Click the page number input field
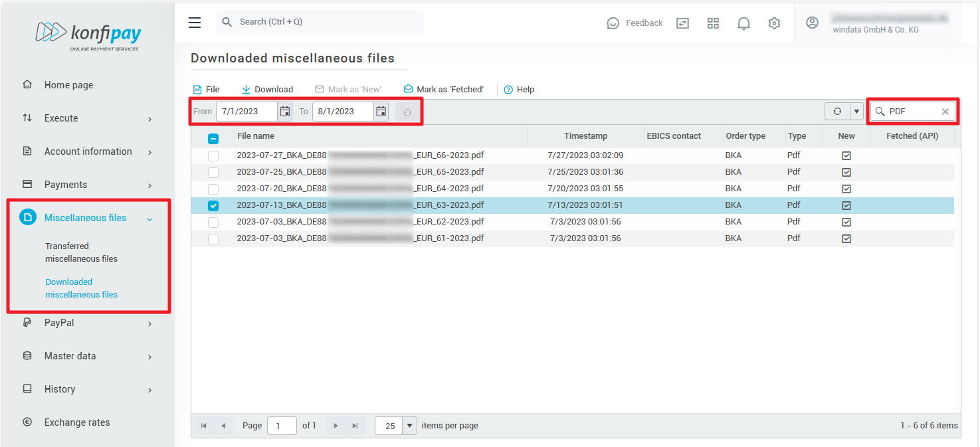980x447 pixels. coord(282,426)
